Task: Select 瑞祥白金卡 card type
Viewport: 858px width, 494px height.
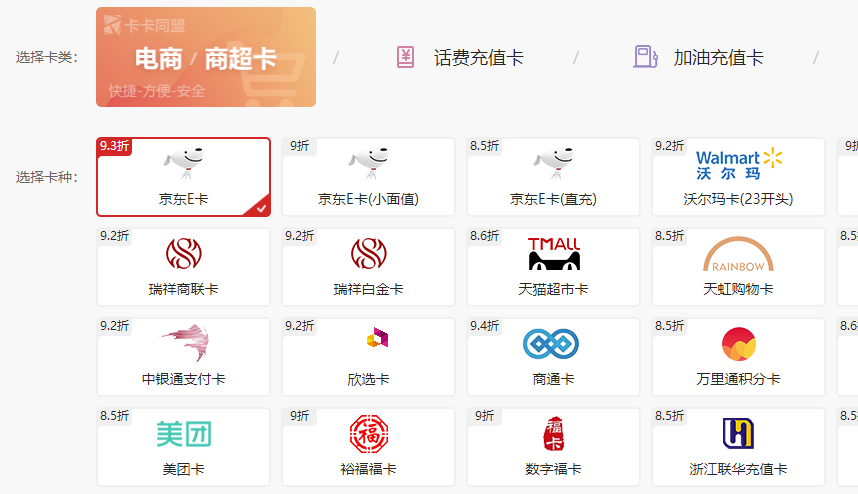Action: pyautogui.click(x=368, y=267)
